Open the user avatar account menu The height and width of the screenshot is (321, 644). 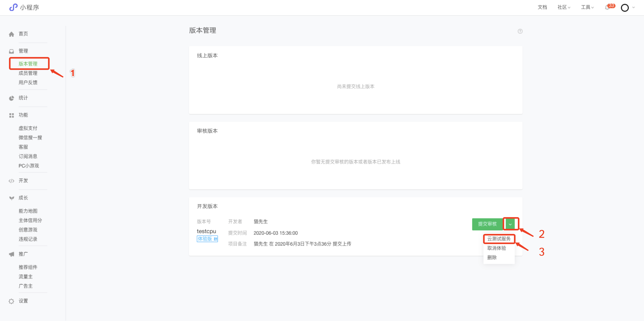click(625, 8)
